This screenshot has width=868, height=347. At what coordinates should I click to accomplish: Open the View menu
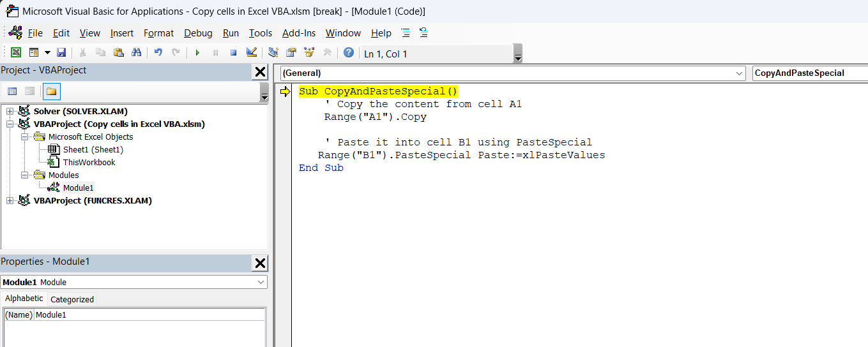pos(90,33)
